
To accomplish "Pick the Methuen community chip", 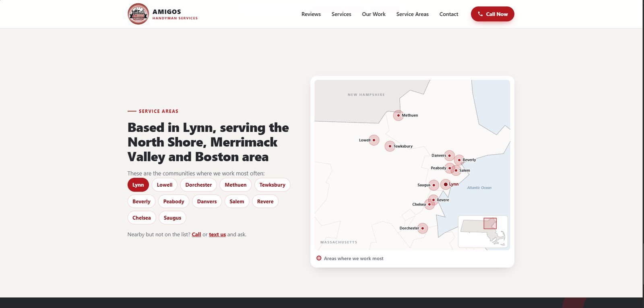I will [x=235, y=185].
